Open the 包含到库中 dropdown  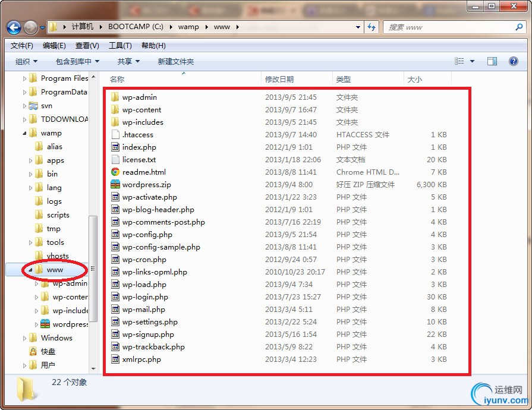pyautogui.click(x=77, y=61)
